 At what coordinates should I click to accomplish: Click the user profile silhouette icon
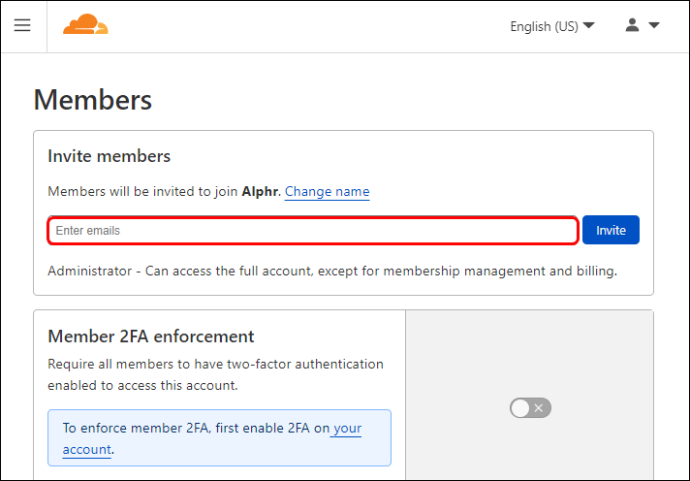632,25
